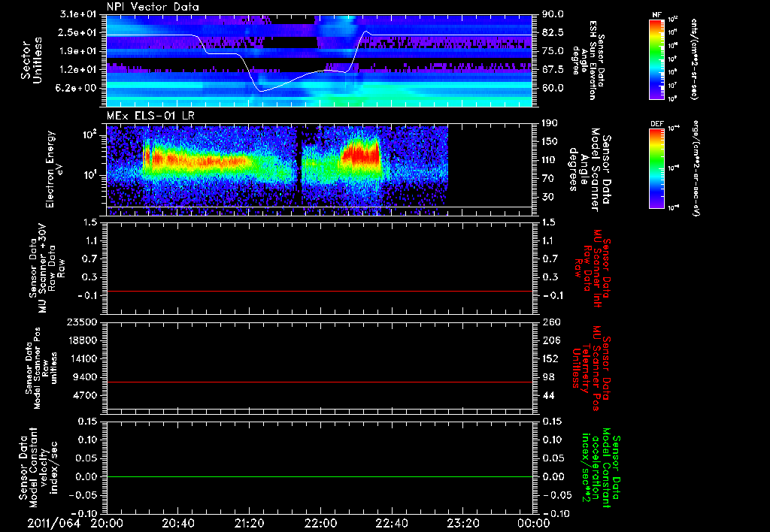Click the 14100 scanner position tick label
Screen dimensions: 770x532
[83, 358]
